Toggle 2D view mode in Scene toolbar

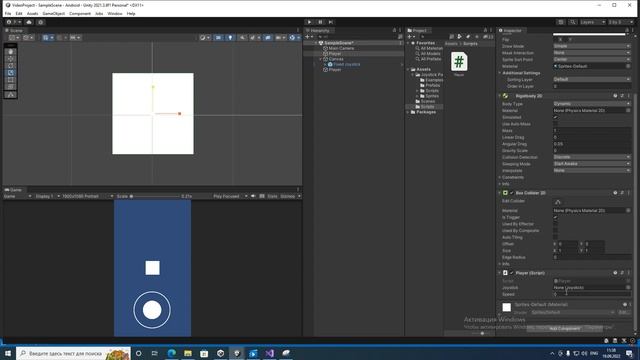[x=219, y=38]
